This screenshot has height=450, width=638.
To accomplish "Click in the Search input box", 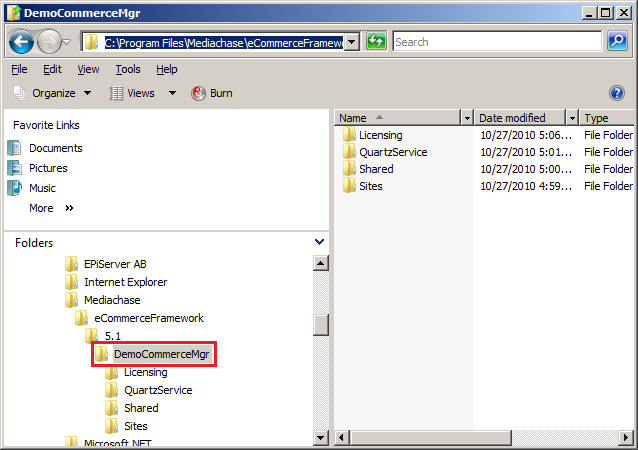I will (x=495, y=42).
